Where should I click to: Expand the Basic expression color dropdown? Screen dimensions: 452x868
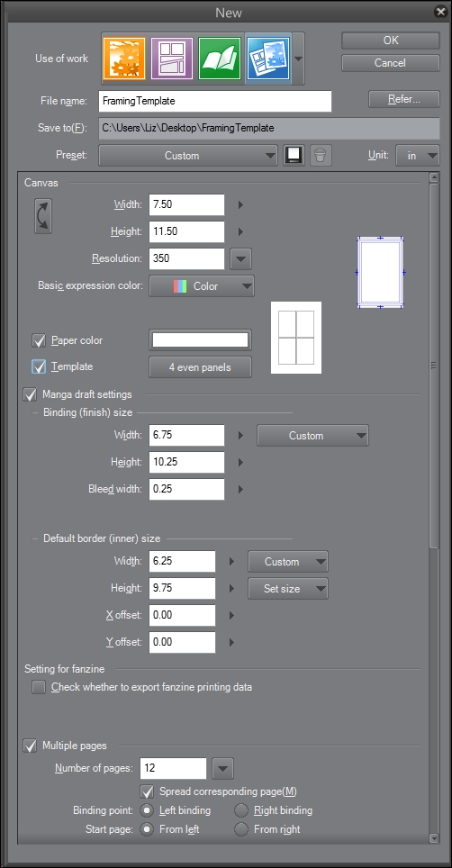[x=202, y=286]
